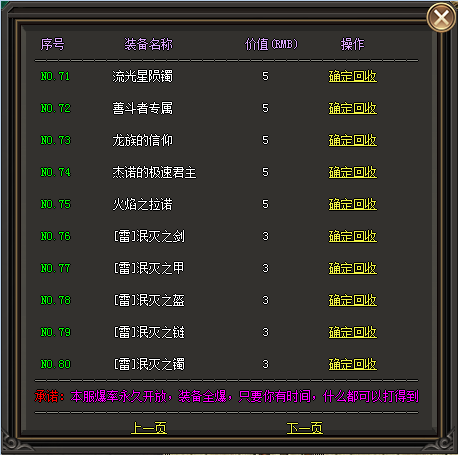The height and width of the screenshot is (455, 458).
Task: Confirm recycle for [雷]泯灭之甲
Action: click(x=353, y=268)
